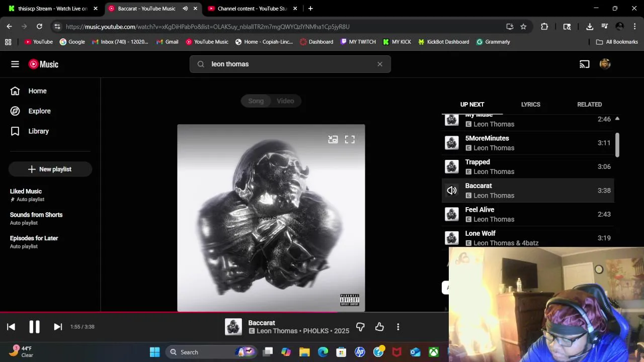Switch player to Song mode

pos(256,101)
